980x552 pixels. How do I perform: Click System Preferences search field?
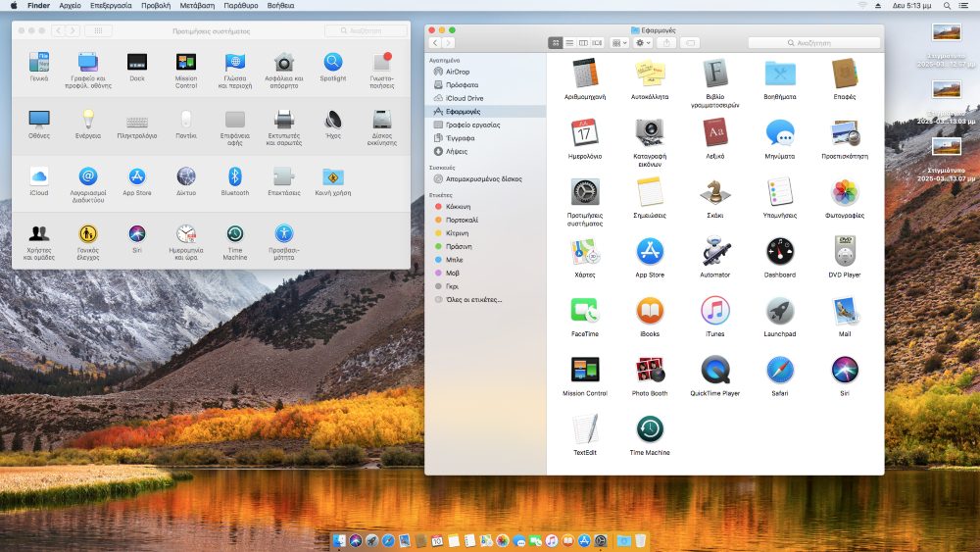366,30
